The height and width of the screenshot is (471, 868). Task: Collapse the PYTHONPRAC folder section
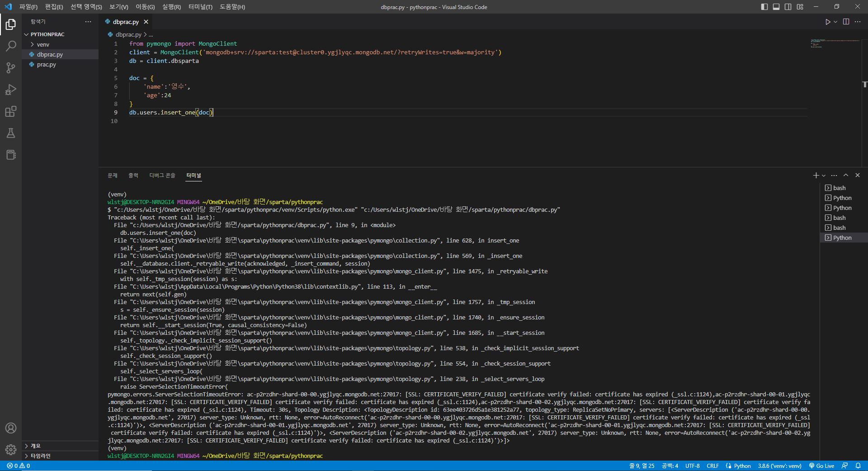click(x=60, y=34)
